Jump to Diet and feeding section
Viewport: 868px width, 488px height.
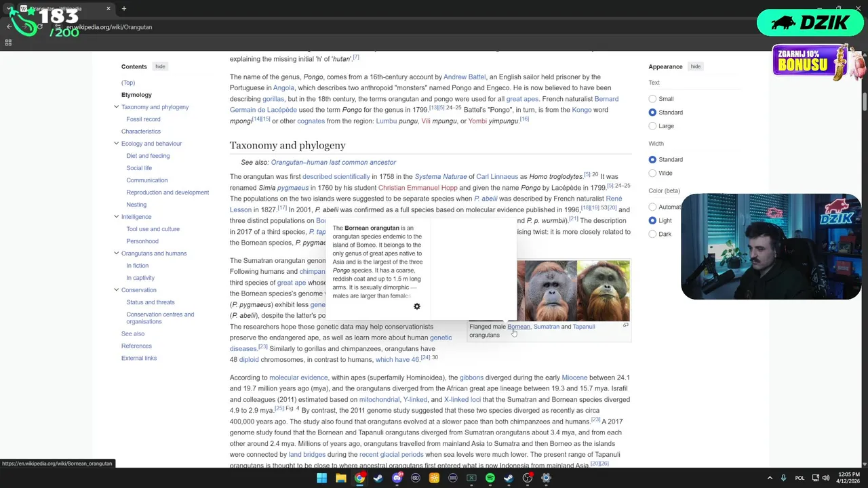pos(148,156)
